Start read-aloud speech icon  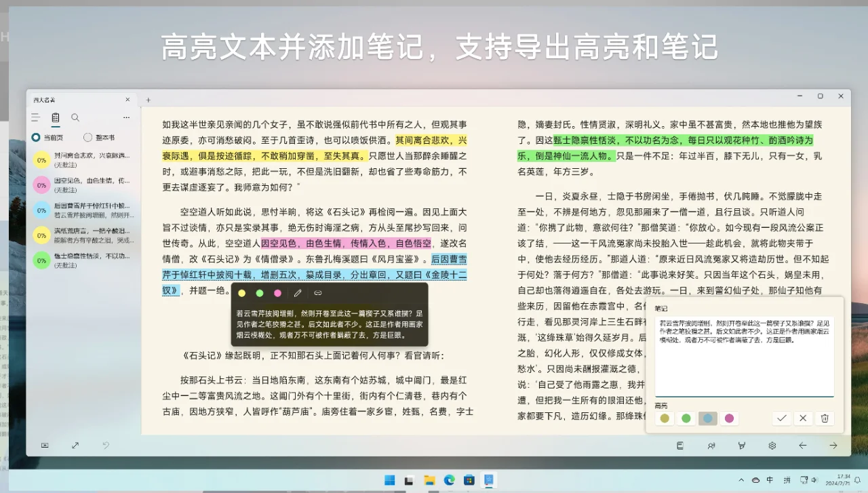(x=711, y=446)
